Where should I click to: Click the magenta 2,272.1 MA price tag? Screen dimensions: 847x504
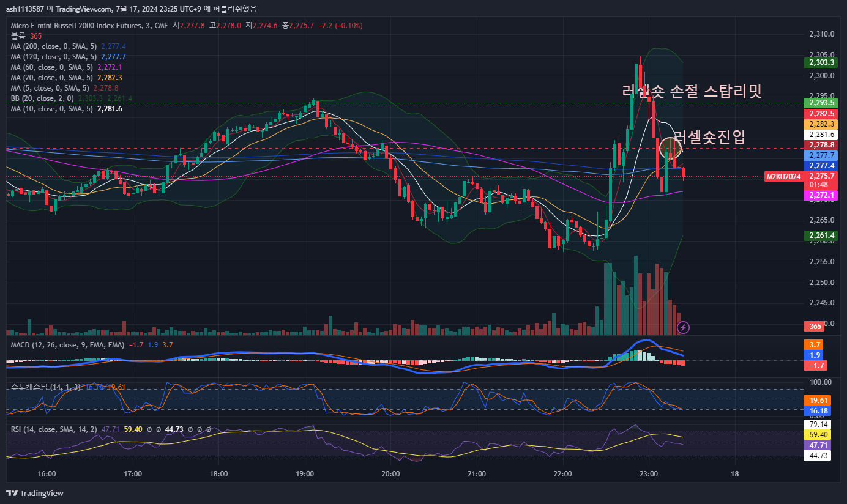tap(821, 195)
